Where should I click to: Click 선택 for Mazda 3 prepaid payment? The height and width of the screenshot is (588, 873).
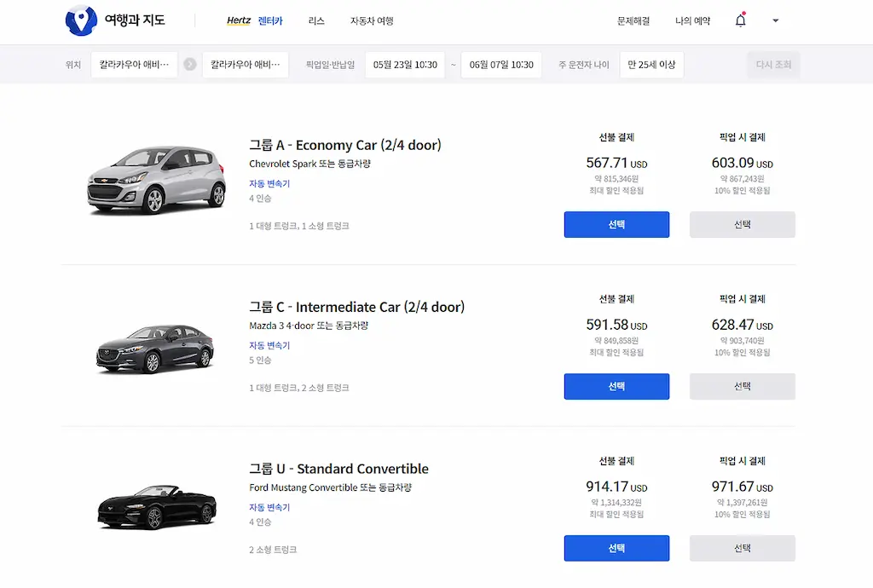616,386
